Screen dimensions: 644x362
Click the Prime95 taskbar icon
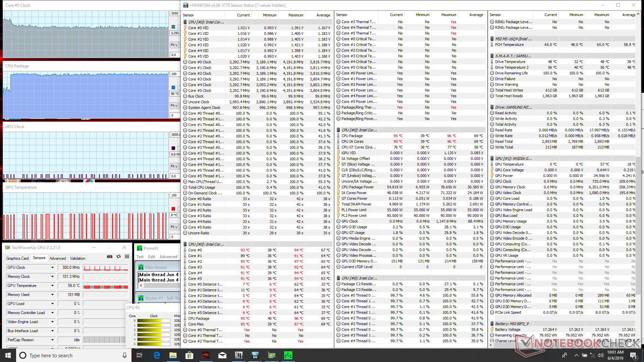pyautogui.click(x=288, y=355)
